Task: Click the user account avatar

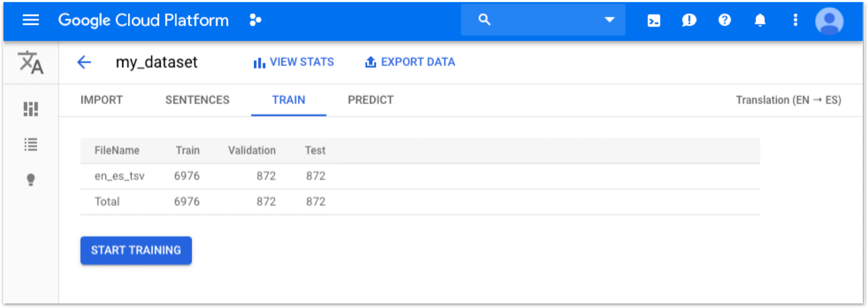Action: pos(829,21)
